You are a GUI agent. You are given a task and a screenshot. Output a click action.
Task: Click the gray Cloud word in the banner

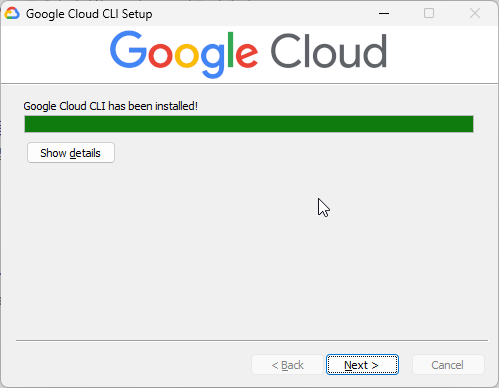(329, 51)
